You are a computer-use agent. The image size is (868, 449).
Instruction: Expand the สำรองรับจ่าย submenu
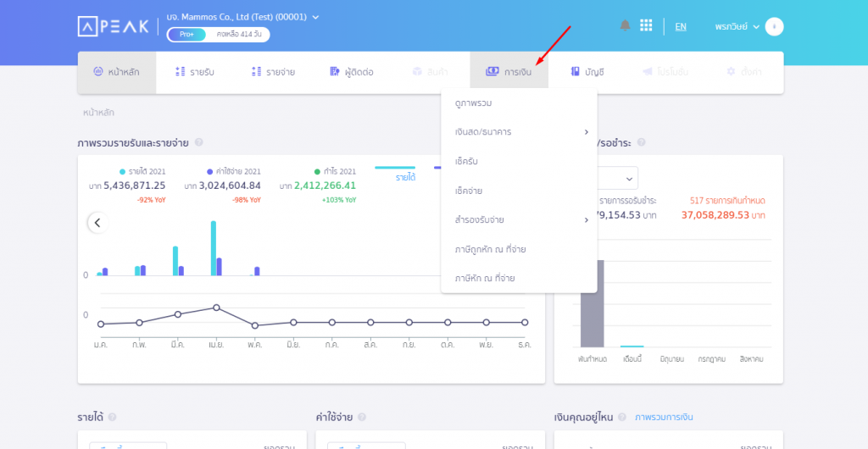coord(519,220)
